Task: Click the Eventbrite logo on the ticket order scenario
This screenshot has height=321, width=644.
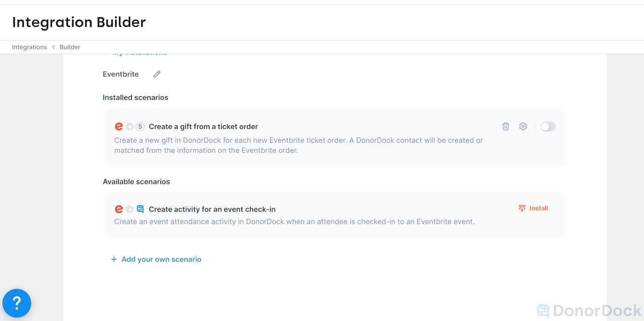Action: coord(119,127)
